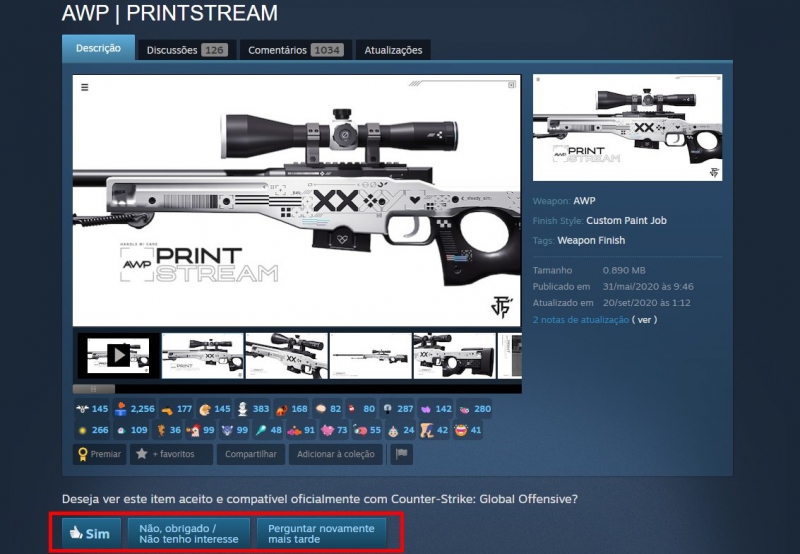Click the statue bust award with 383
The image size is (800, 554).
click(253, 409)
